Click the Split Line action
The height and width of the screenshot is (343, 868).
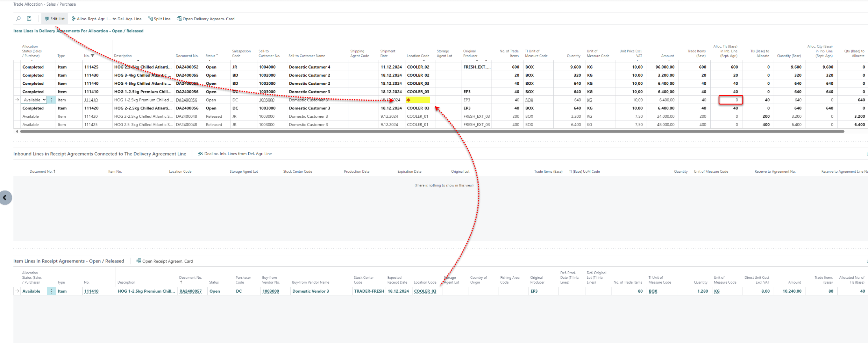(x=159, y=19)
